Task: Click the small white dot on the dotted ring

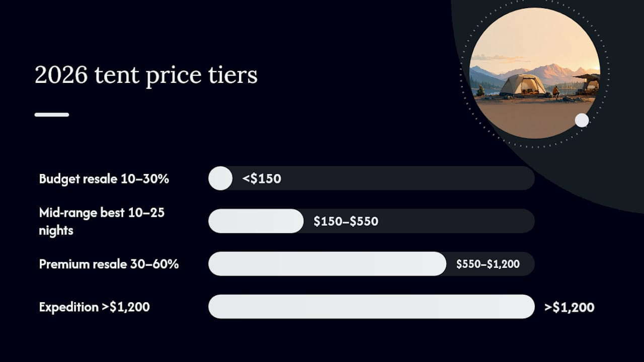Action: click(582, 120)
